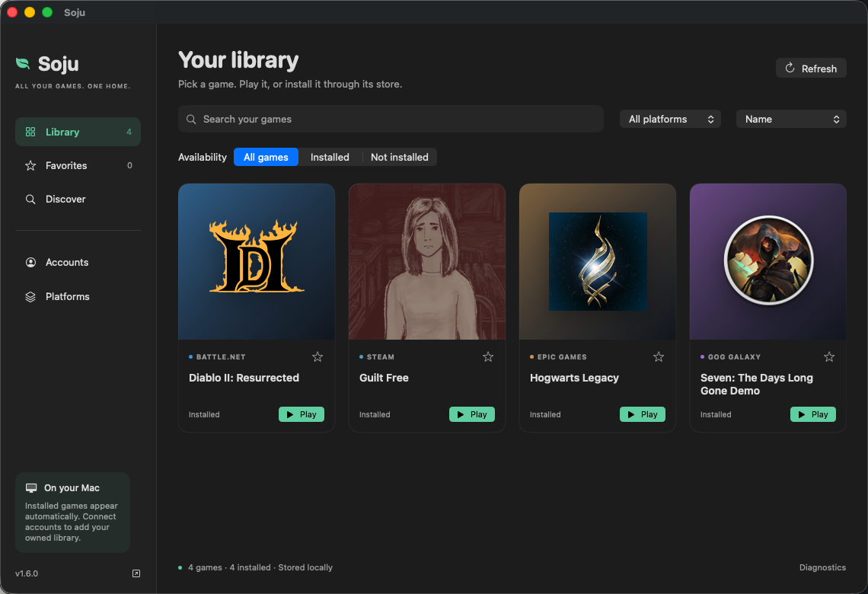Click the Guilt Free cover artwork

(x=427, y=262)
